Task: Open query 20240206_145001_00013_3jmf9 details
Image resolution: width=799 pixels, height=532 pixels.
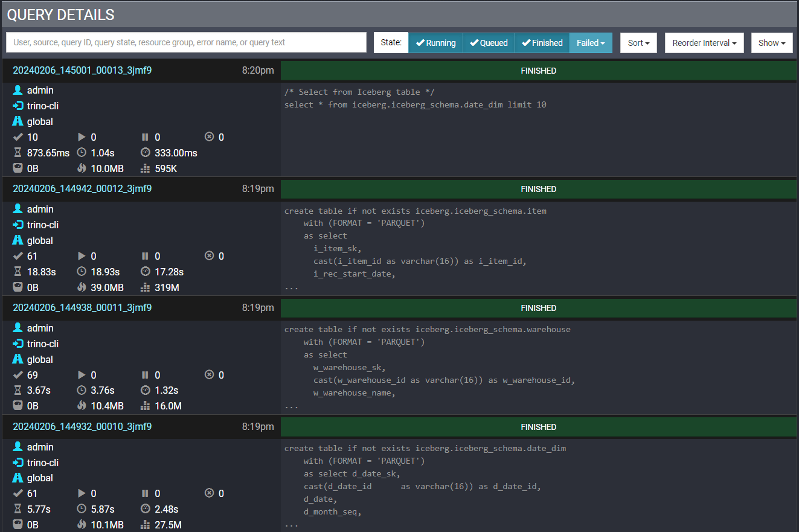Action: (x=82, y=70)
